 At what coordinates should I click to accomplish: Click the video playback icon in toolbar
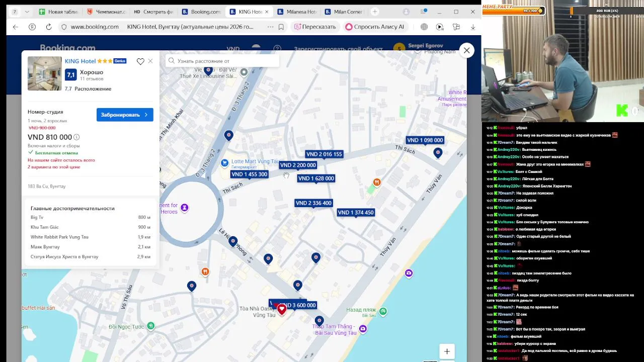click(440, 27)
